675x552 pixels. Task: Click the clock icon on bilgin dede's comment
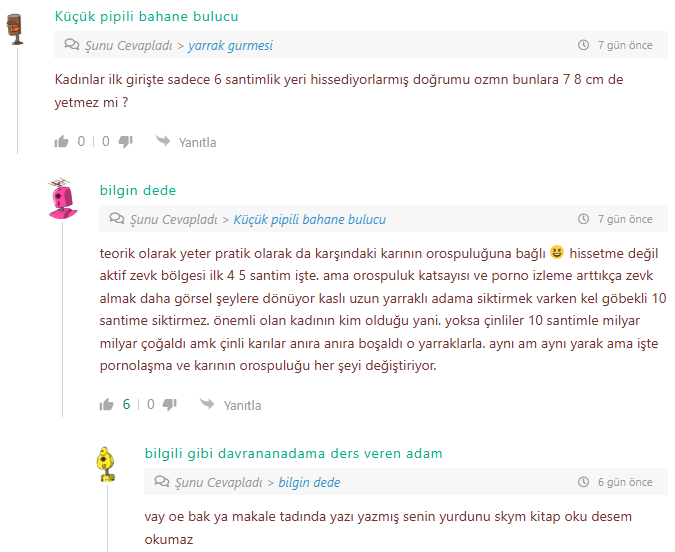[583, 219]
